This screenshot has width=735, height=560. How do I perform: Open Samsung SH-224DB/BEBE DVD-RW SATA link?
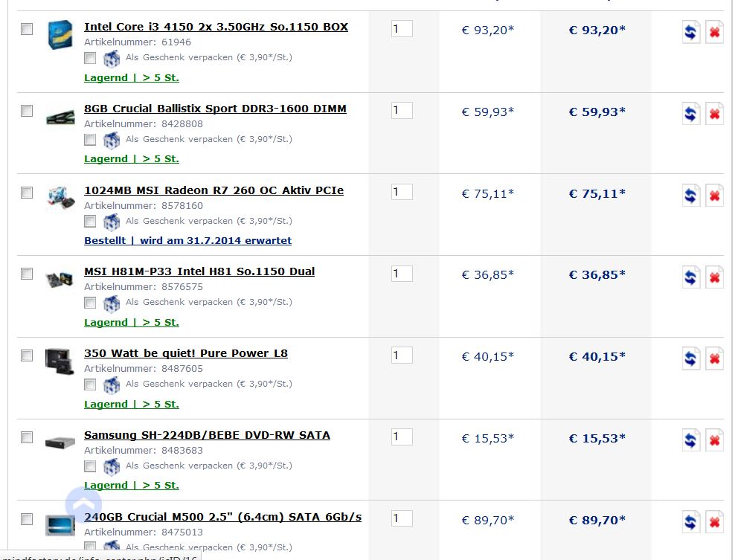point(208,435)
